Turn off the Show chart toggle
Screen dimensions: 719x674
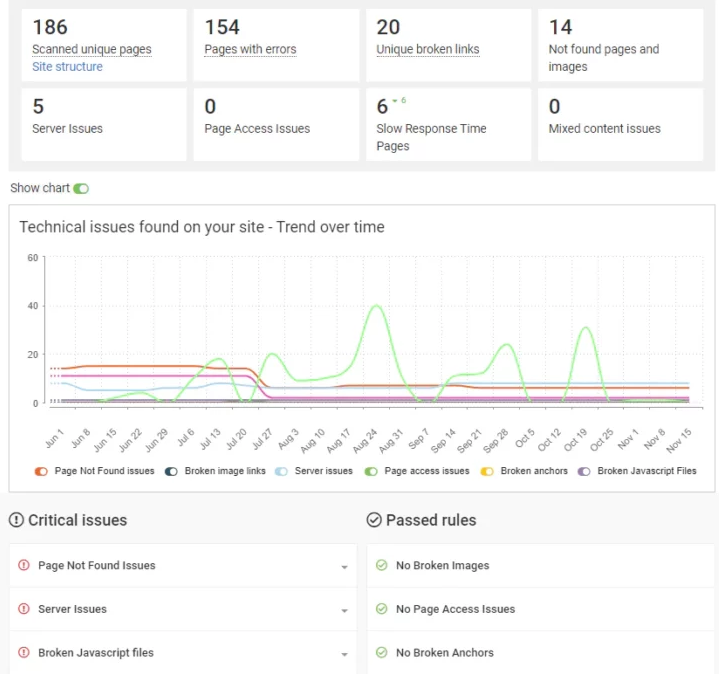point(81,188)
